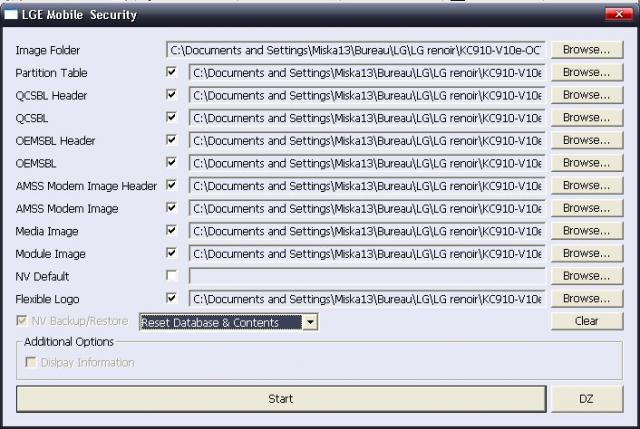Uncheck the AMSS Modem Image checkbox
The width and height of the screenshot is (640, 429).
pyautogui.click(x=172, y=208)
